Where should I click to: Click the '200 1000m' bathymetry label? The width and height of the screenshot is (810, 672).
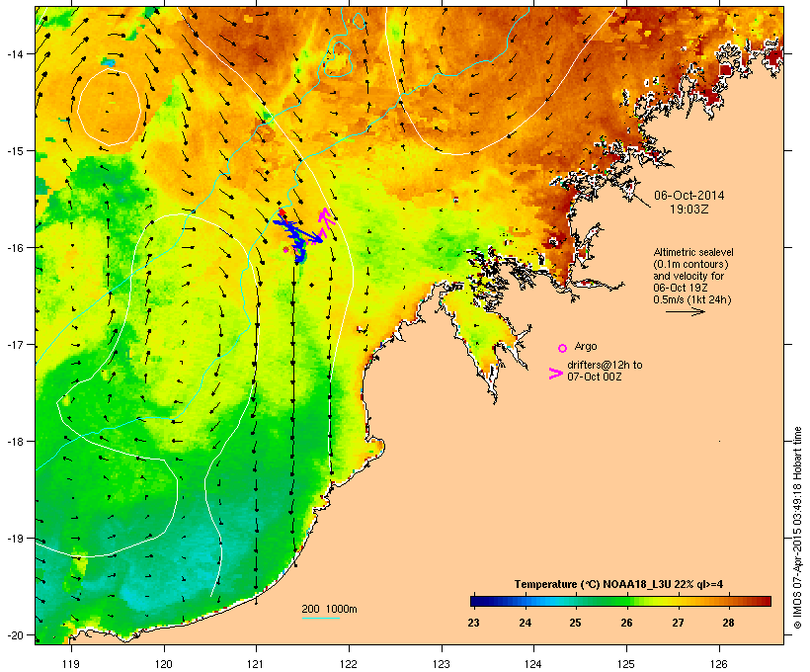point(329,609)
